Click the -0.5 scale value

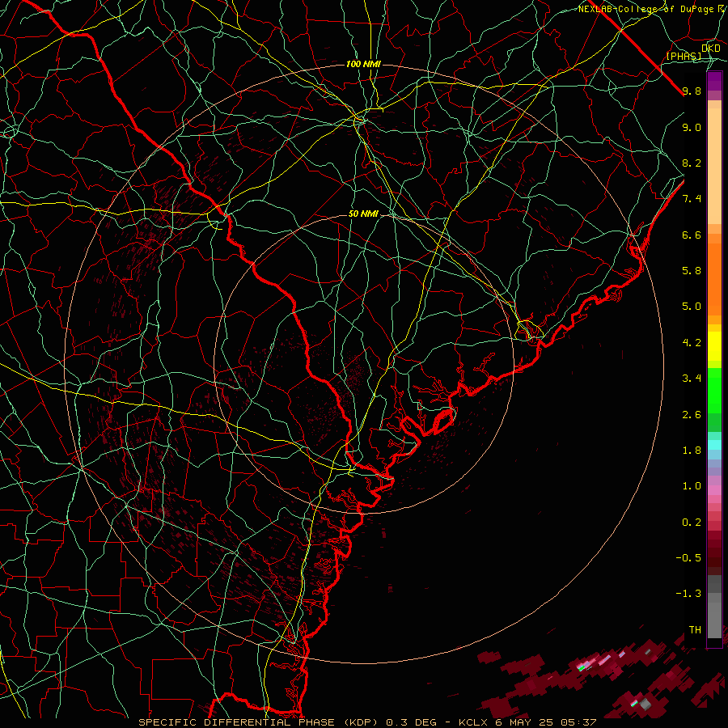(x=688, y=558)
